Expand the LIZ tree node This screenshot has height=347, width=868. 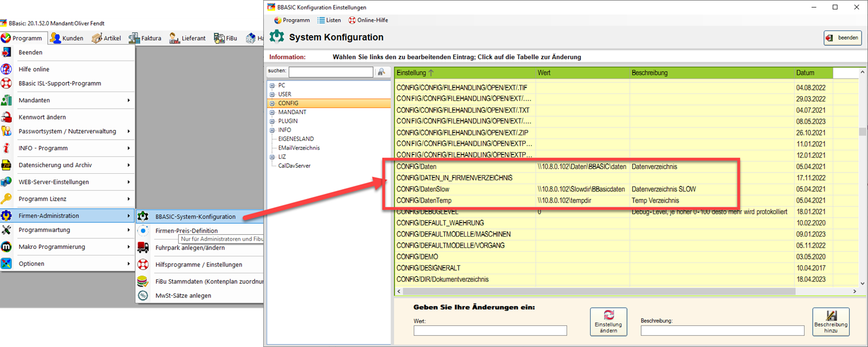(272, 157)
